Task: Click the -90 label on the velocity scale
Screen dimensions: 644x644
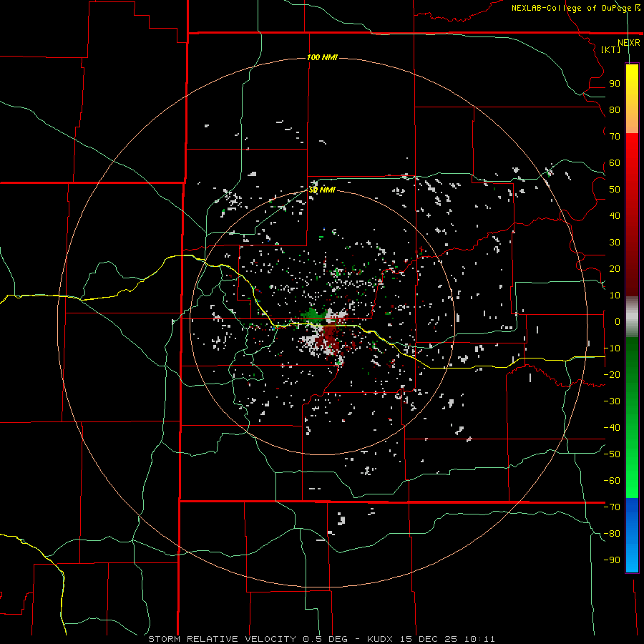Action: 612,560
